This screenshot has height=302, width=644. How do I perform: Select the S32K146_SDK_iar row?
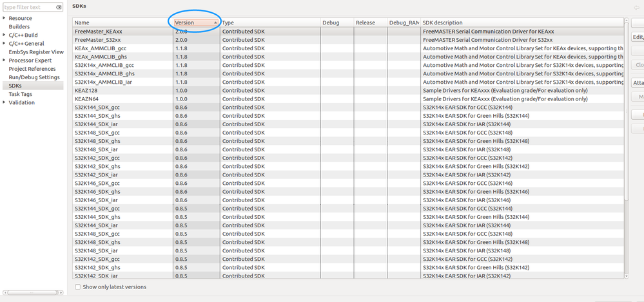coord(348,200)
